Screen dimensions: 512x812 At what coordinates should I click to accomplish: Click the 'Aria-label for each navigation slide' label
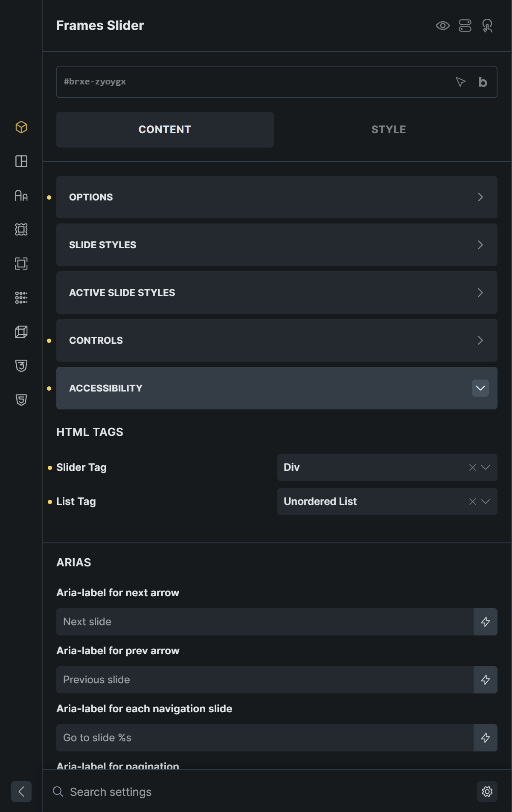click(x=144, y=709)
